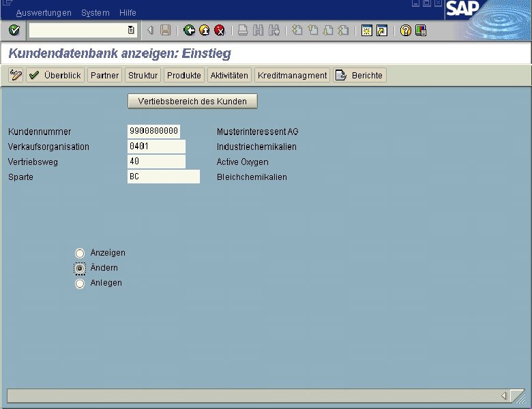The image size is (532, 409).
Task: Open the Auswertungen menu
Action: point(44,13)
